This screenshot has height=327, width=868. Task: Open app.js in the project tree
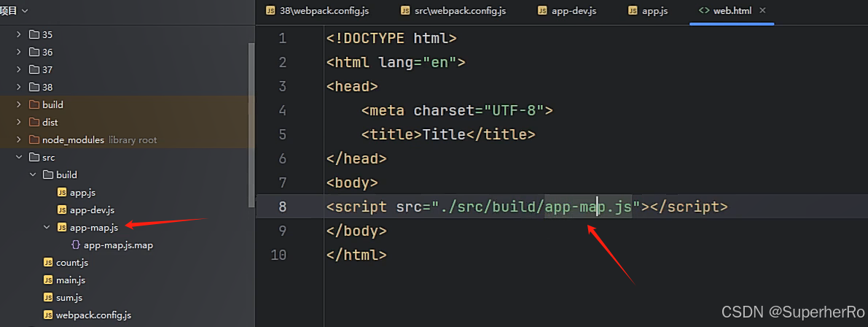tap(84, 192)
